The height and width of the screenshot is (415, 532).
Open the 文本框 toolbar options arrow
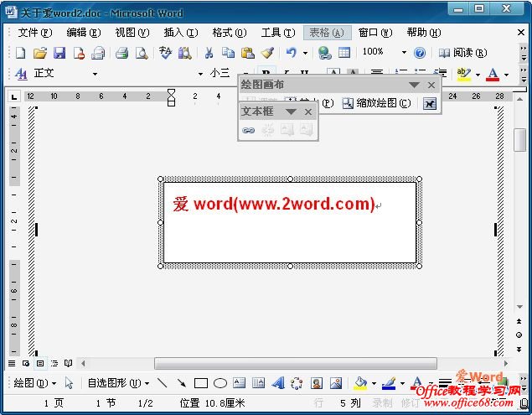[291, 112]
